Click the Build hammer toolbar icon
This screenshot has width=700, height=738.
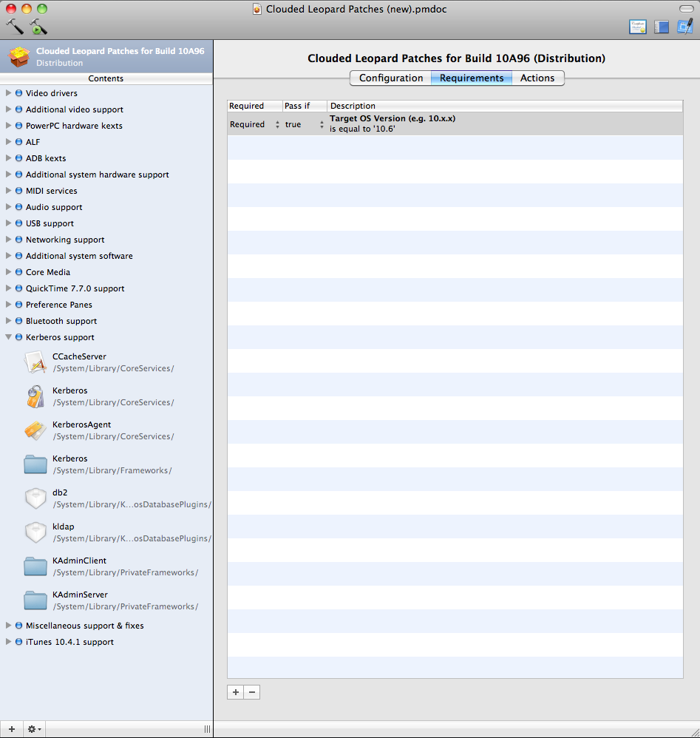15,27
